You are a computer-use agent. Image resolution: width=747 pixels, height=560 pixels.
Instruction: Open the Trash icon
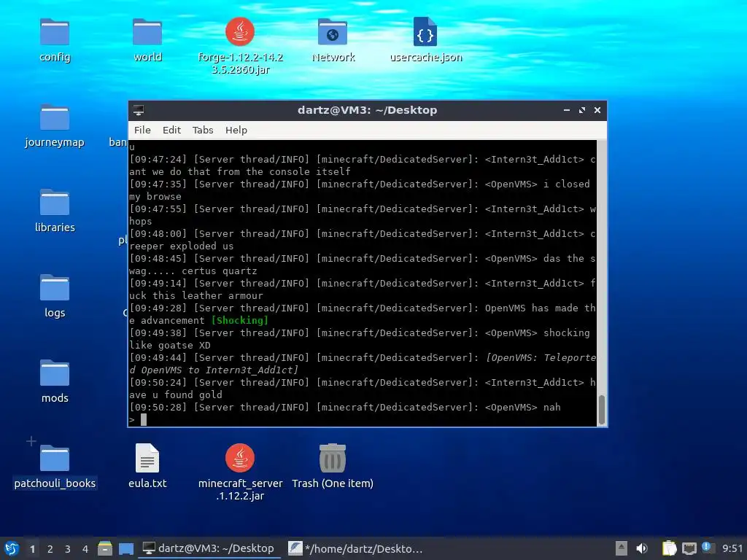click(333, 458)
